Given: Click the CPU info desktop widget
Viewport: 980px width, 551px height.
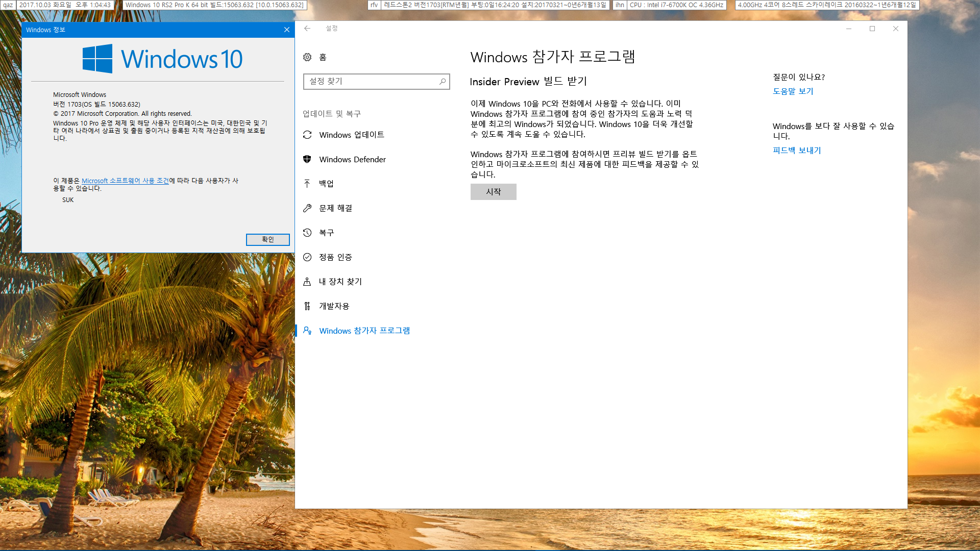Looking at the screenshot, I should [x=676, y=5].
